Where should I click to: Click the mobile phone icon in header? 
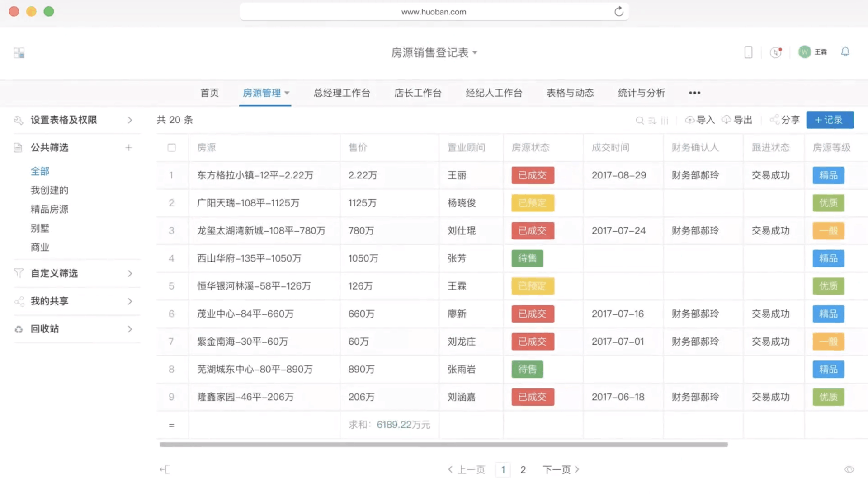click(x=748, y=52)
